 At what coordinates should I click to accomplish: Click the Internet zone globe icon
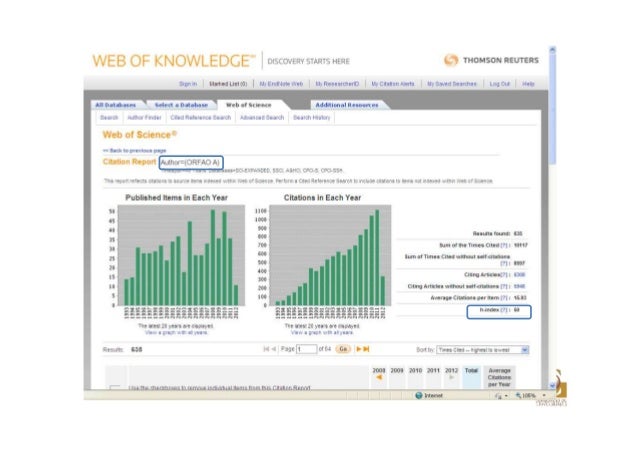click(419, 395)
